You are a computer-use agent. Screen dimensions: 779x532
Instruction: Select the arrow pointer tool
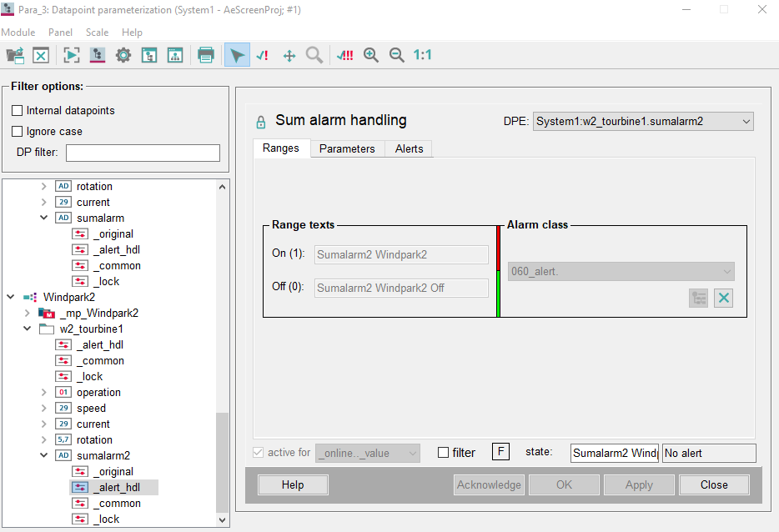(237, 55)
